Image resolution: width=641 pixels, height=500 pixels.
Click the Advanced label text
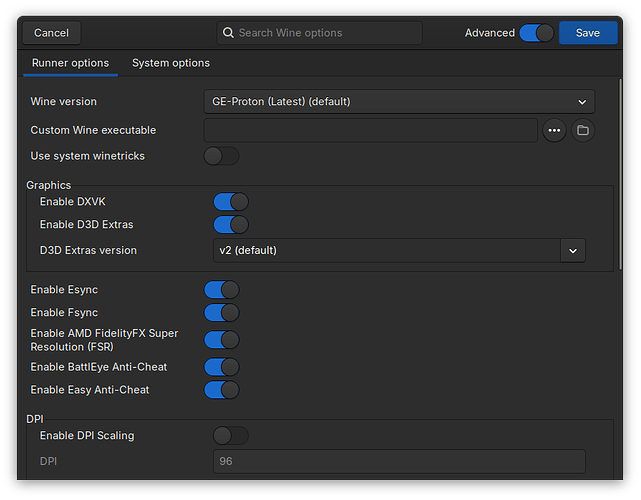tap(490, 33)
